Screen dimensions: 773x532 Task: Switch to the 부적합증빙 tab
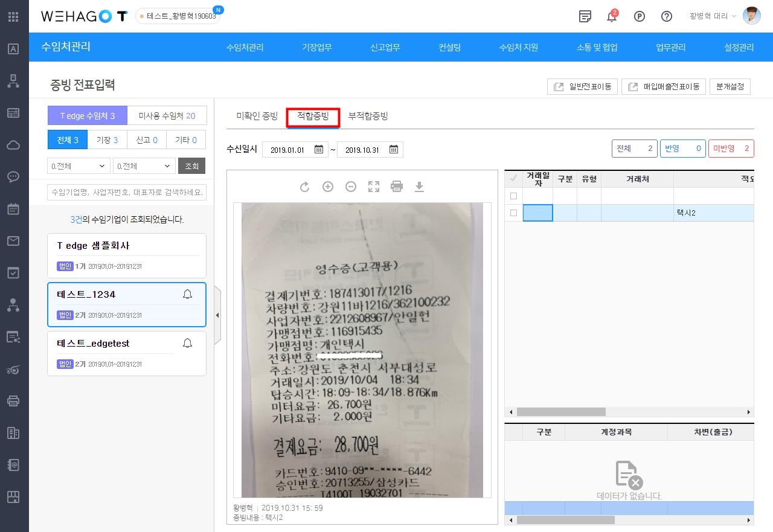click(x=368, y=117)
